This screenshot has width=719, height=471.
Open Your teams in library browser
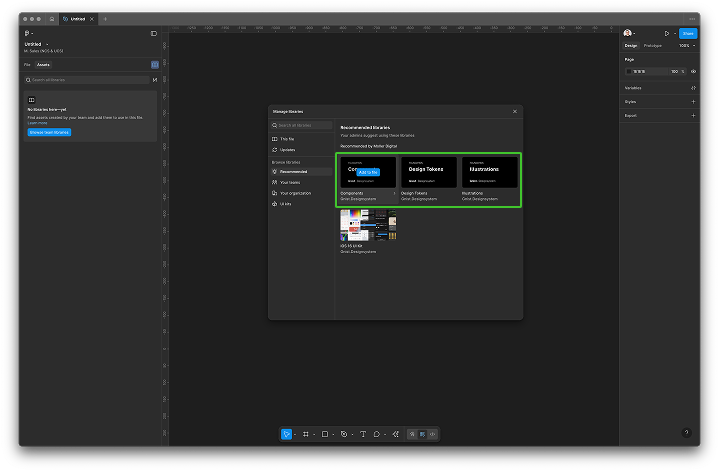point(290,182)
